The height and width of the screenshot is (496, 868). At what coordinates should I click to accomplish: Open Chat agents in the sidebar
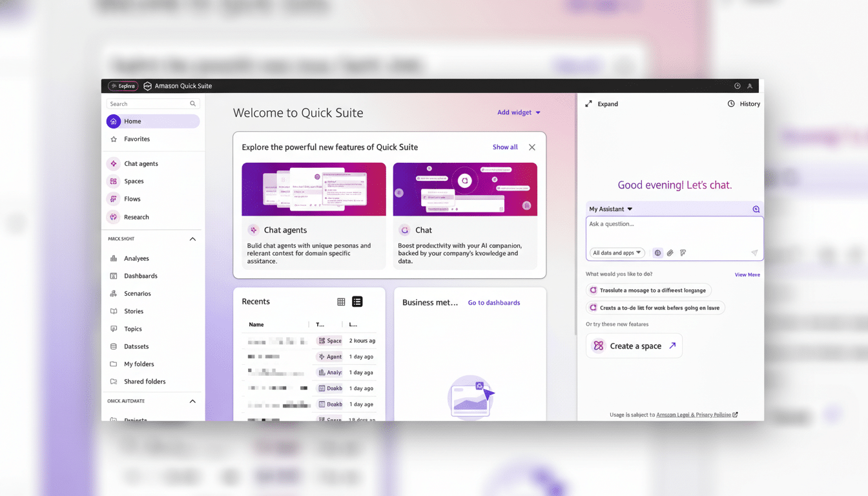tap(141, 164)
